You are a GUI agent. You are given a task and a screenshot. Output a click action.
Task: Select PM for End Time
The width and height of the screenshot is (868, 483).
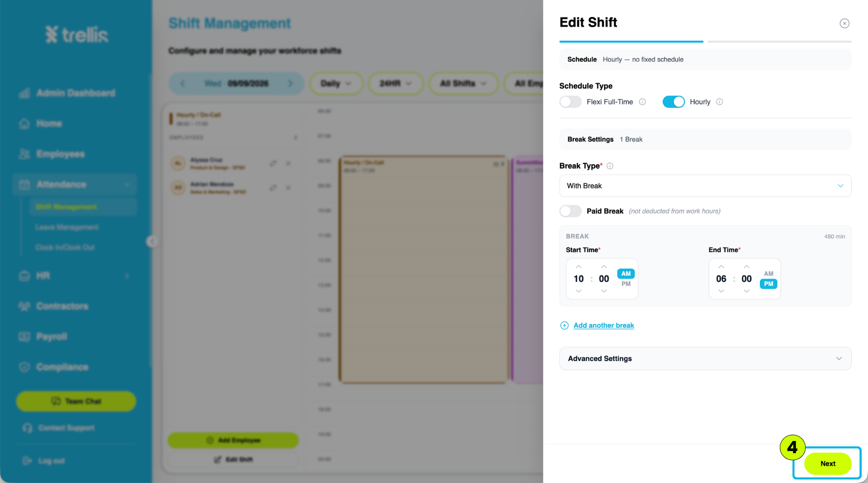coord(768,284)
